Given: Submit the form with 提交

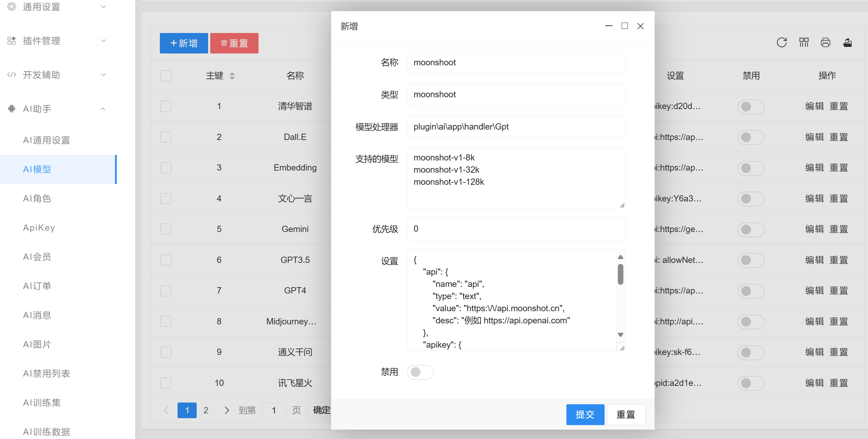Looking at the screenshot, I should point(585,415).
